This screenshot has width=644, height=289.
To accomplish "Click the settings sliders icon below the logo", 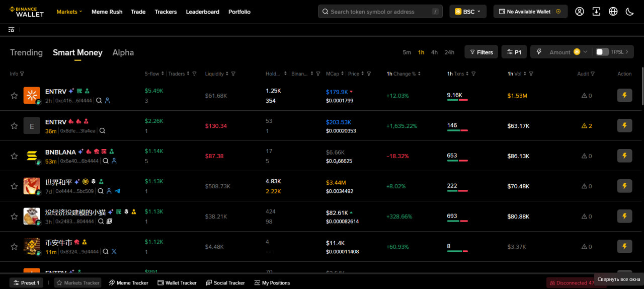I will (x=11, y=30).
